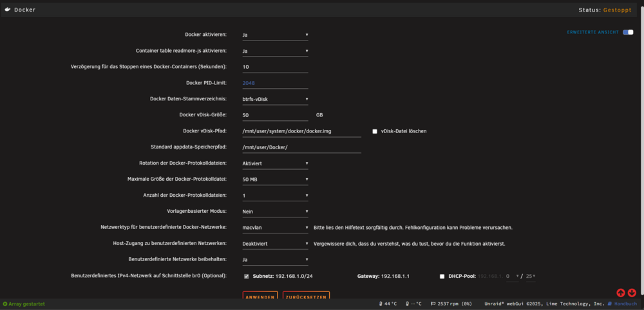The width and height of the screenshot is (644, 310).
Task: Click the Erweiterte Ansicht label
Action: pyautogui.click(x=592, y=32)
